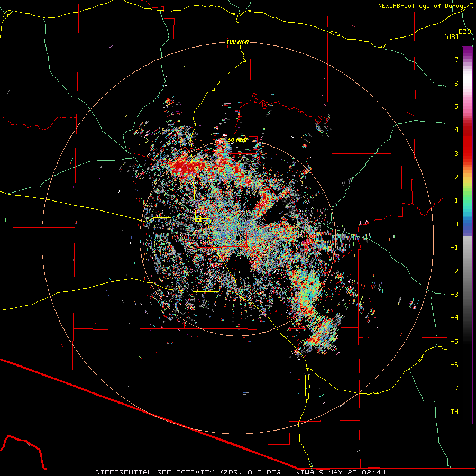
Task: Click the 0 value on color scale
Action: [456, 224]
